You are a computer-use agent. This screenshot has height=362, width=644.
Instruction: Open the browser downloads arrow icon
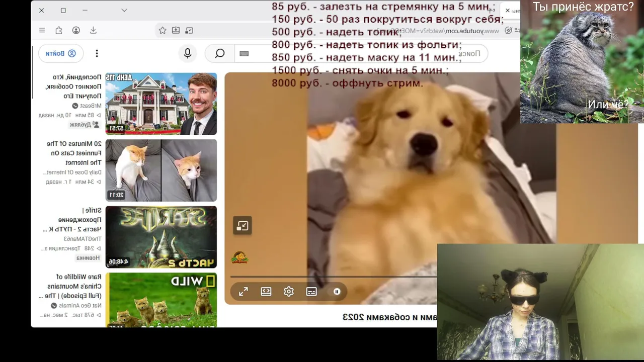pos(93,30)
